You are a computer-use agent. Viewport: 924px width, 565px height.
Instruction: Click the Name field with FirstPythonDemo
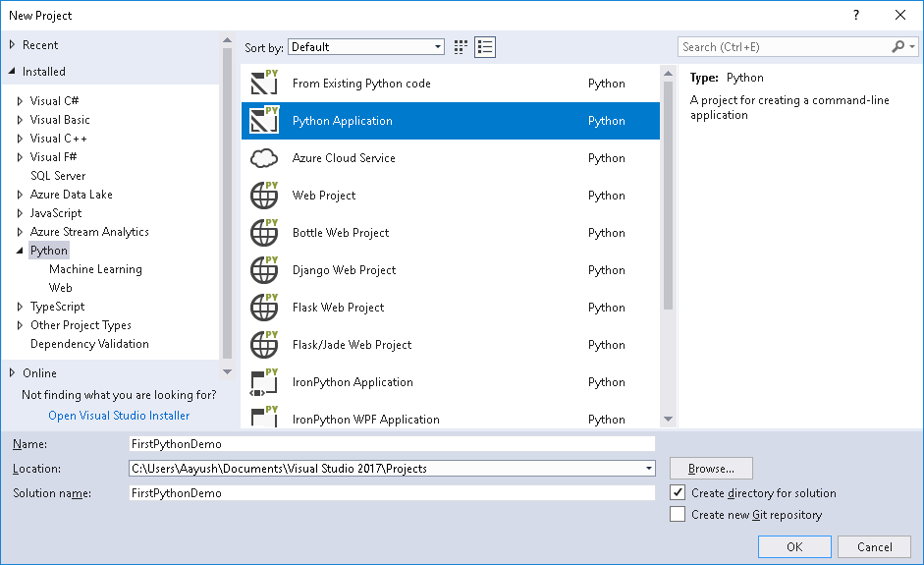[x=392, y=443]
